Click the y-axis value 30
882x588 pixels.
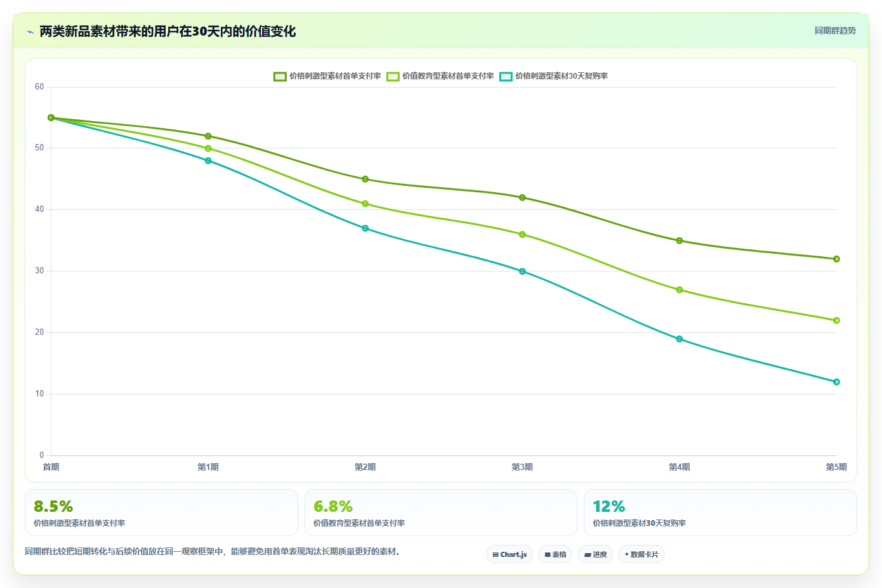(x=39, y=271)
